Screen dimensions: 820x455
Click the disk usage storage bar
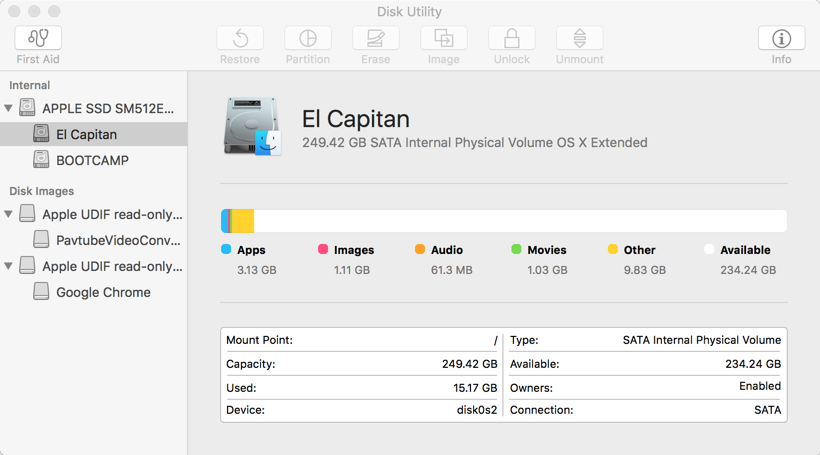pos(503,221)
